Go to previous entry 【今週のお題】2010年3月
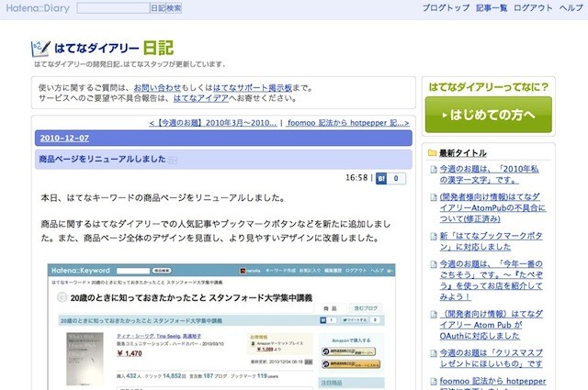Screen dimensions: 588x390 tap(213, 123)
